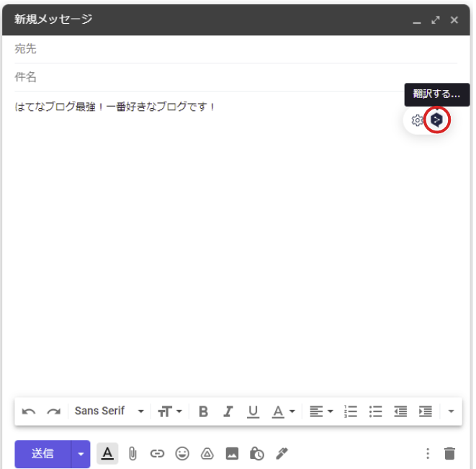Click the 件名 subject field
476x469 pixels.
236,77
